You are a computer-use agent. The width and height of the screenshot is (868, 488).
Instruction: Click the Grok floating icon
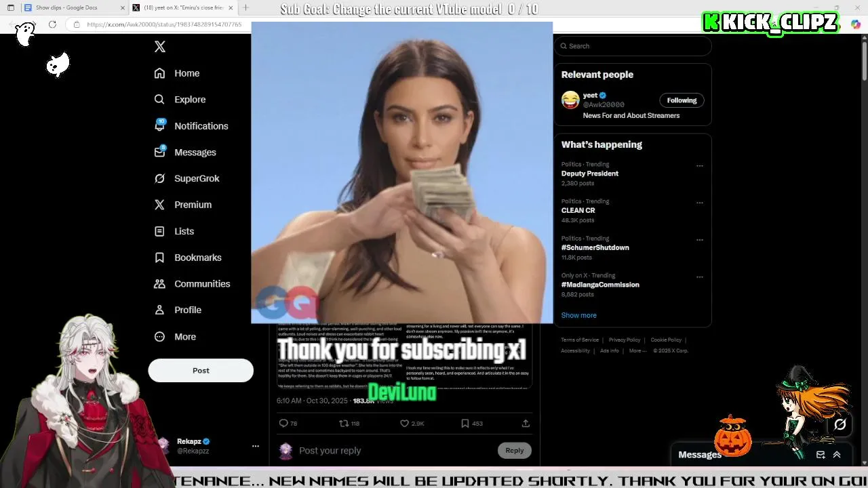pyautogui.click(x=840, y=424)
